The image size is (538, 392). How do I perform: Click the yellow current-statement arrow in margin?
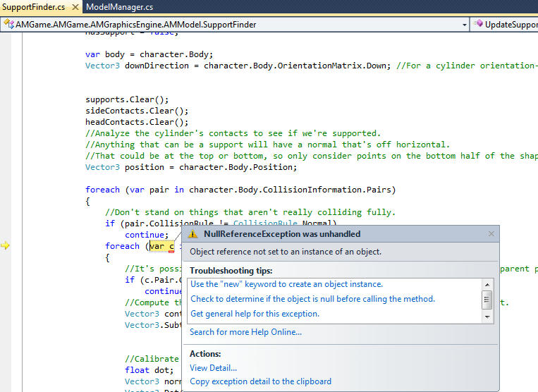(x=5, y=245)
